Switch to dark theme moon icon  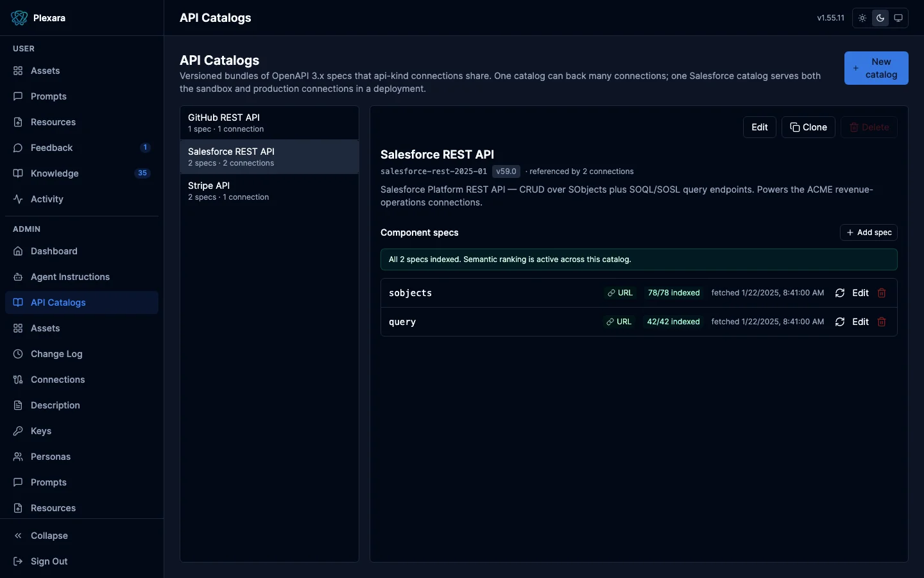880,18
